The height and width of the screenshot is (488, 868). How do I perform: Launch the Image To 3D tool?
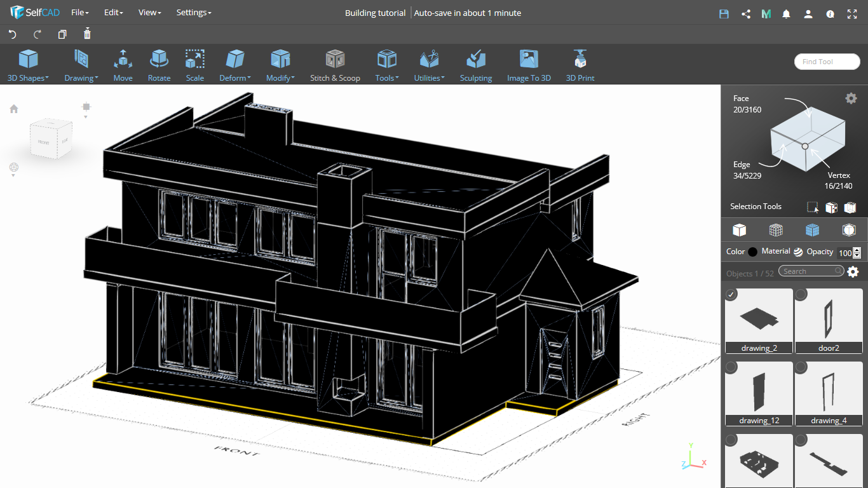(x=529, y=66)
